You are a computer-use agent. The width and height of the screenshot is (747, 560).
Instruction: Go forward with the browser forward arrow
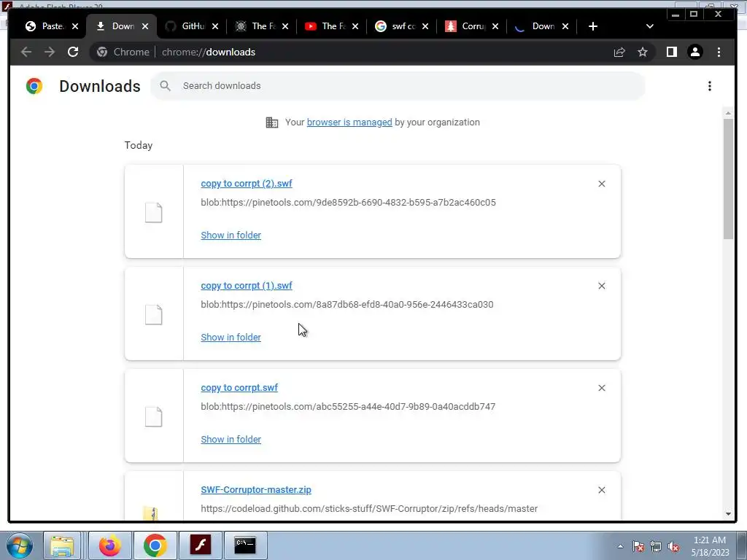pyautogui.click(x=50, y=52)
